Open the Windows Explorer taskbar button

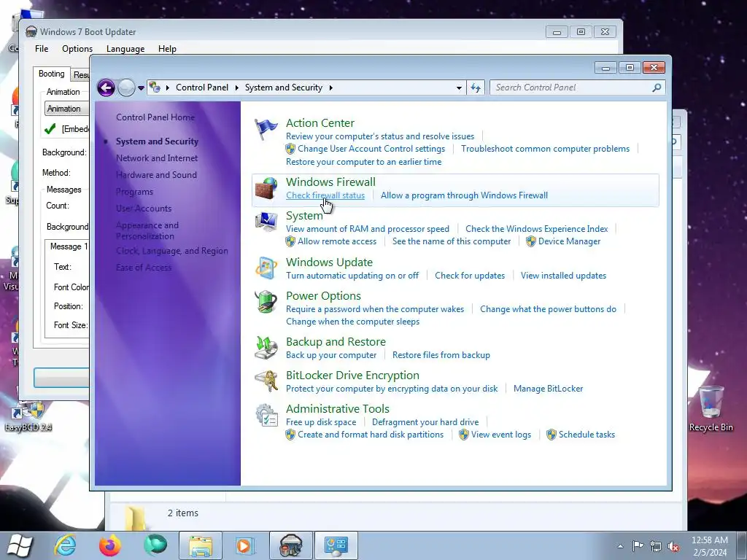click(x=201, y=545)
